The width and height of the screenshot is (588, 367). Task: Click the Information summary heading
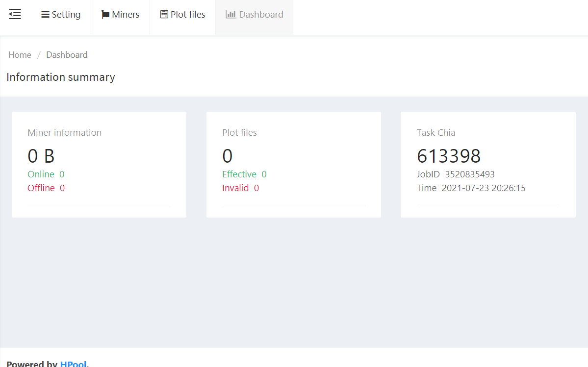60,77
